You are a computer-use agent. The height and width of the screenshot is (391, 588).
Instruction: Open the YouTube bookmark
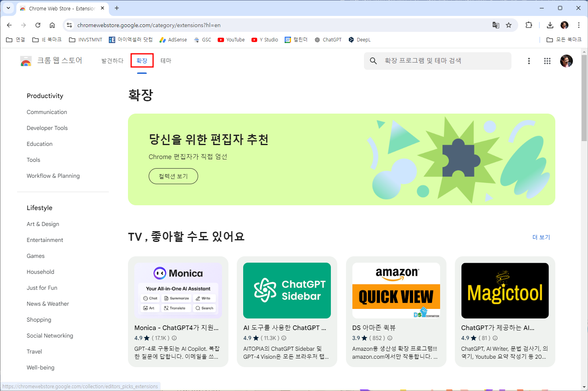[231, 40]
